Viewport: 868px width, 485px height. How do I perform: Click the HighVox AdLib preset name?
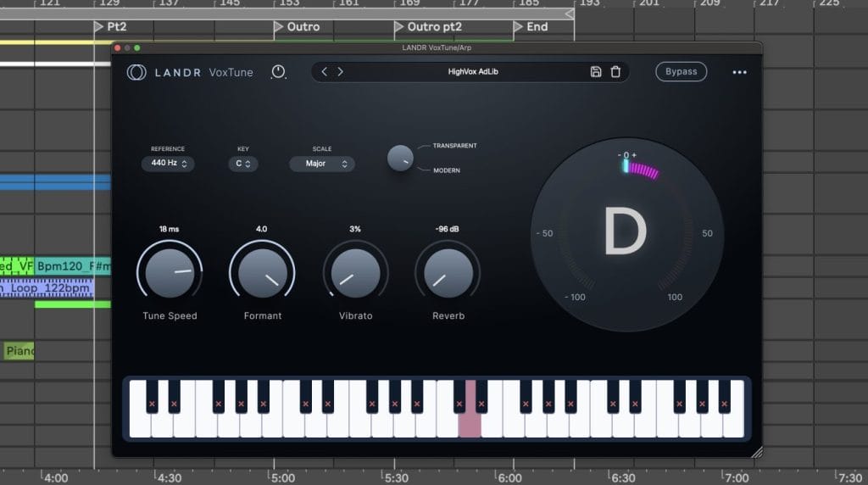click(473, 72)
